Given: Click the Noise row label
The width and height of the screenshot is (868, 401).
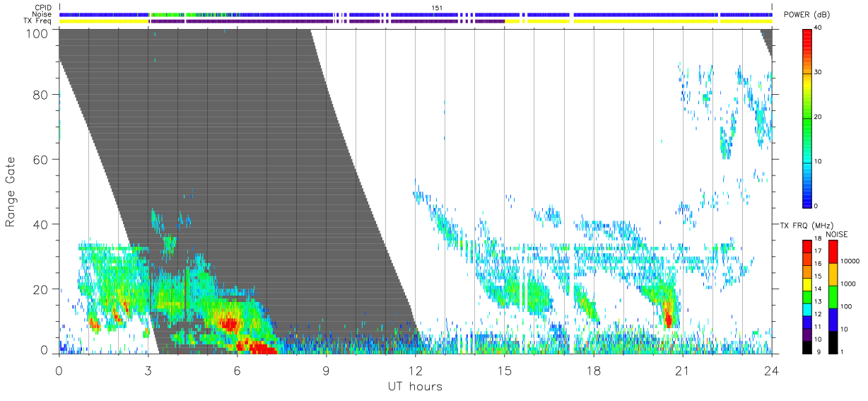Looking at the screenshot, I should click(x=43, y=14).
